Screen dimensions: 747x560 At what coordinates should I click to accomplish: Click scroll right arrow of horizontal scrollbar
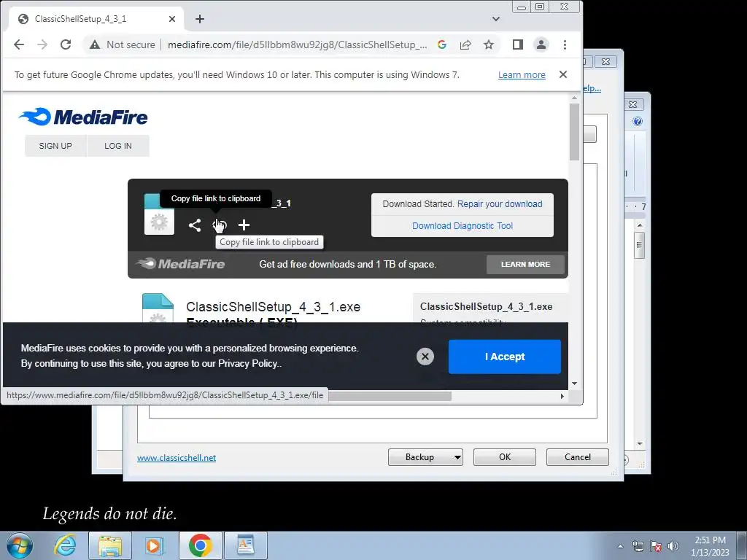click(562, 396)
